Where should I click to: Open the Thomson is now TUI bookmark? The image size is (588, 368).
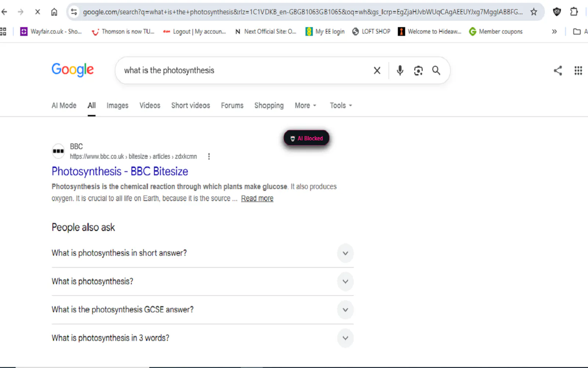(x=123, y=32)
